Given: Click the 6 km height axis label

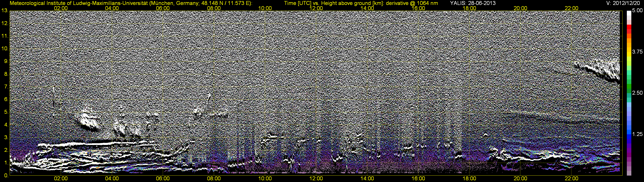Looking at the screenshot, I should click(6, 99).
